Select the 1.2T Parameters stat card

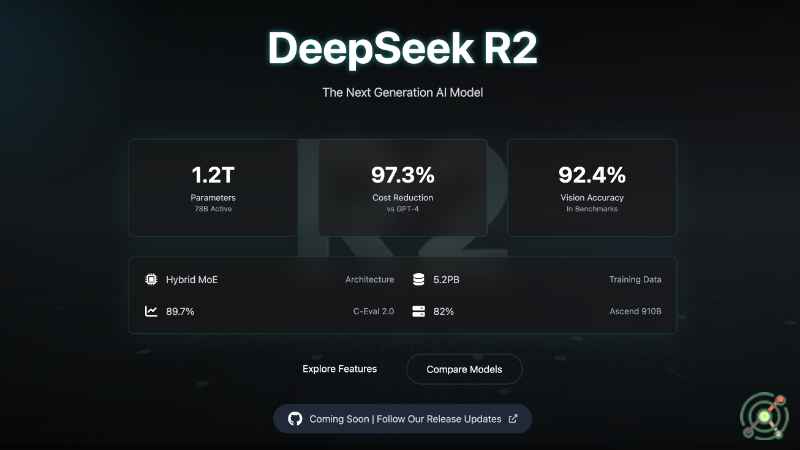213,187
